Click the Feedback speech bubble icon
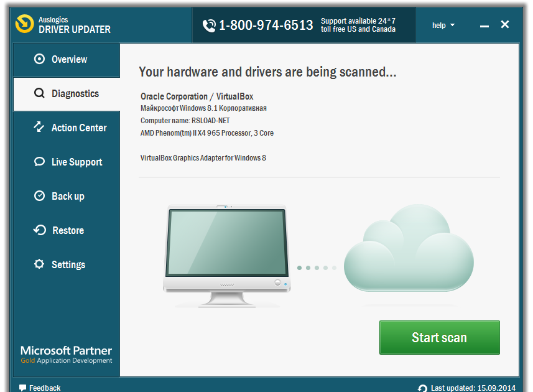This screenshot has width=533, height=392. (x=23, y=388)
